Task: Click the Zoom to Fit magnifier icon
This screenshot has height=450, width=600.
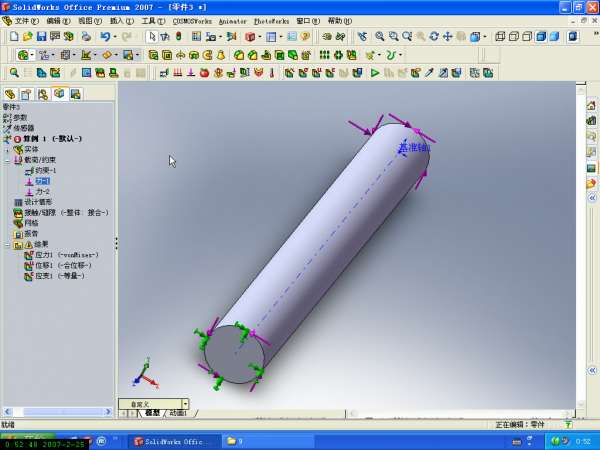Action: (380, 37)
